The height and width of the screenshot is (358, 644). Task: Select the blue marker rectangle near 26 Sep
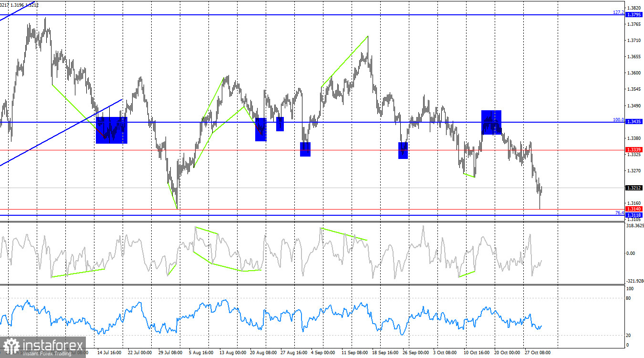[x=403, y=151]
